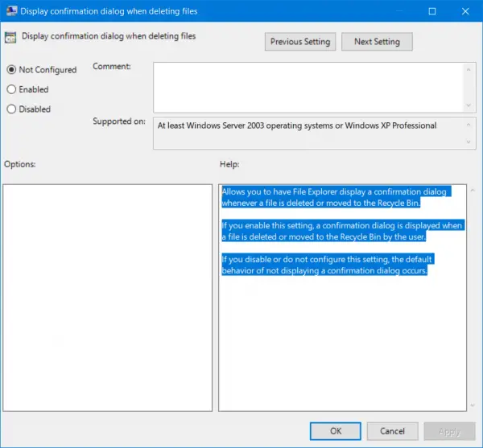Click the heading text 'Display confirmation dialog when deleting files'
483x448 pixels.
pyautogui.click(x=109, y=36)
